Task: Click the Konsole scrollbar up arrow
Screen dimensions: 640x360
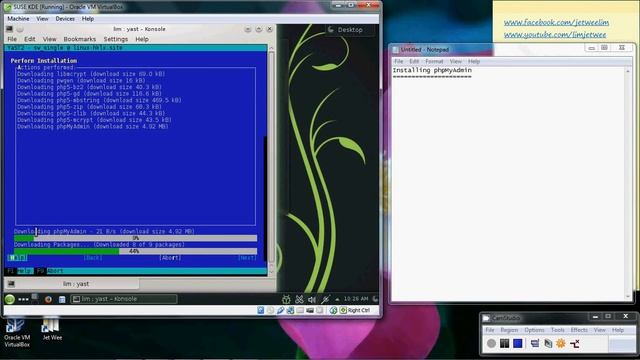Action: (x=271, y=48)
